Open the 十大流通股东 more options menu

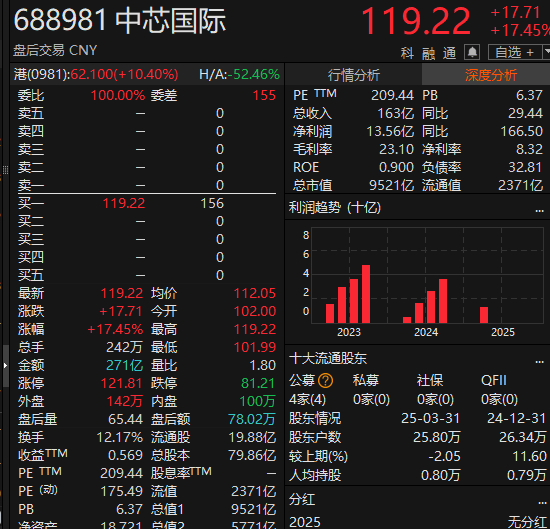point(539,361)
